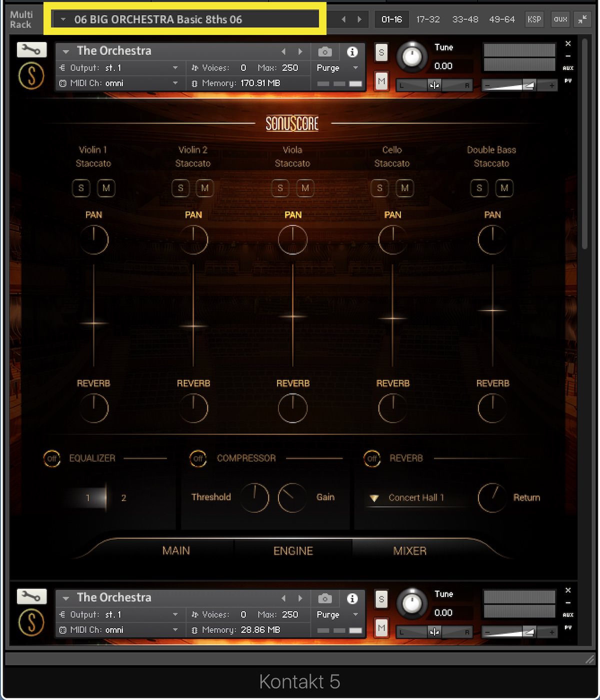Screen dimensions: 600x700
Task: Switch to the ENGINE tab
Action: point(293,551)
